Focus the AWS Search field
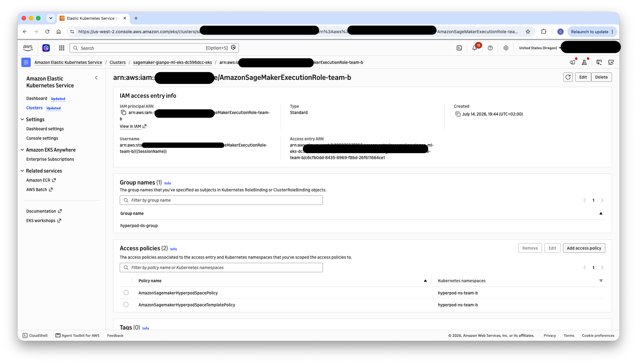Viewport: 637px width, 364px height. [154, 48]
